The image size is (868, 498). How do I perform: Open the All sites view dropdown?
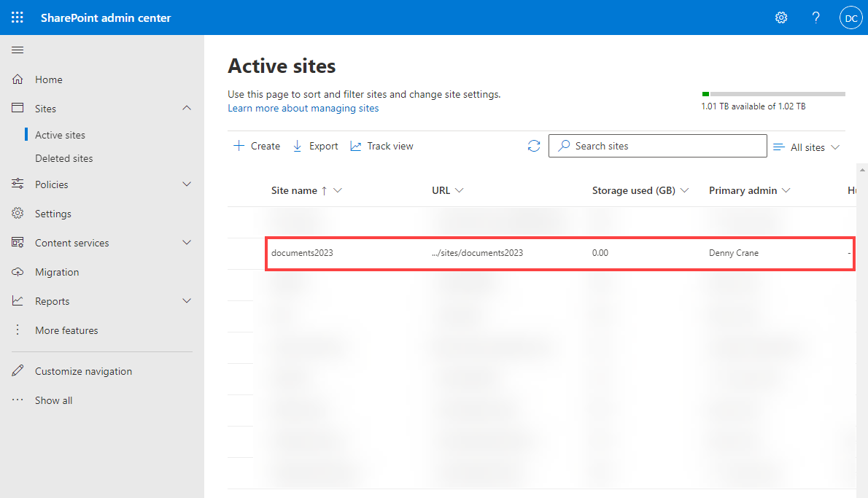coord(807,147)
